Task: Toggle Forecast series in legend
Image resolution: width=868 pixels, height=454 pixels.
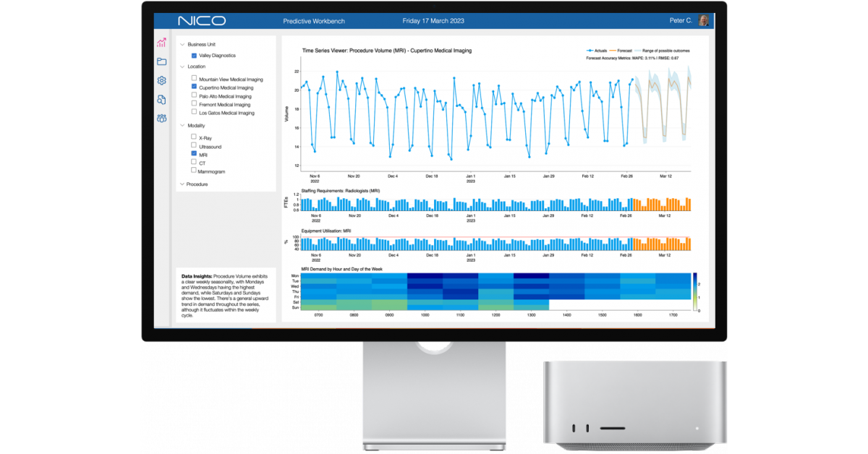Action: pyautogui.click(x=624, y=51)
